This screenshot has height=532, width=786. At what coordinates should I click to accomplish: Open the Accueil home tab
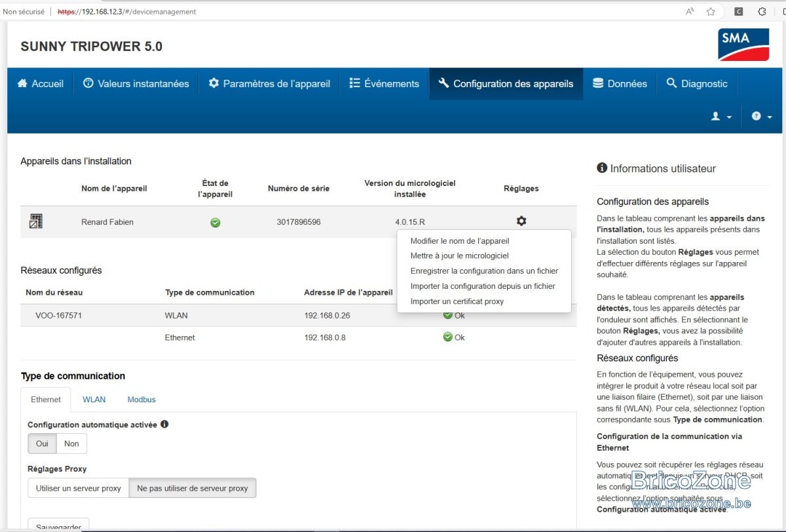41,84
